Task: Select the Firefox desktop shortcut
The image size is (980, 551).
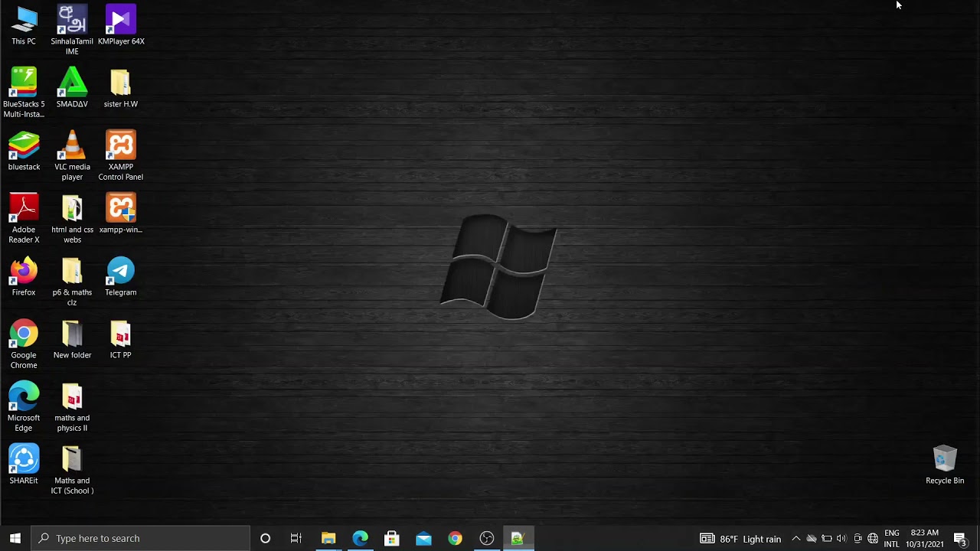Action: pyautogui.click(x=24, y=277)
